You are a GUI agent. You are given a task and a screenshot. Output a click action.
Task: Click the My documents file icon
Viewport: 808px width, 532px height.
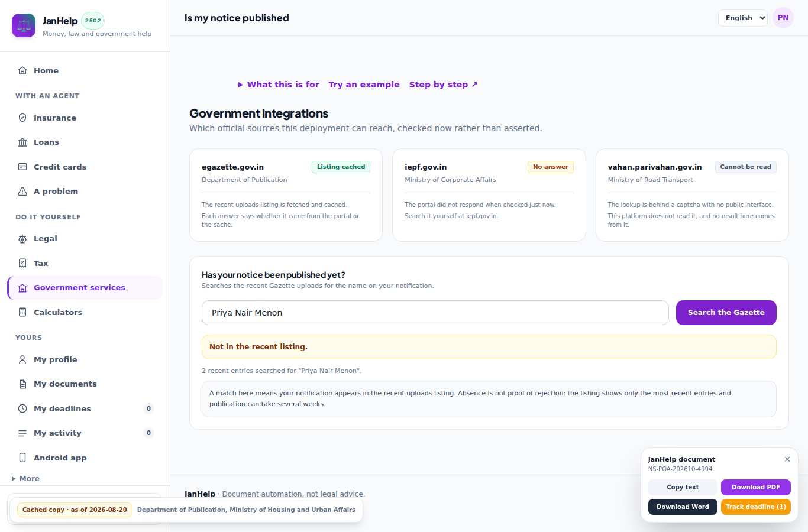(x=22, y=384)
